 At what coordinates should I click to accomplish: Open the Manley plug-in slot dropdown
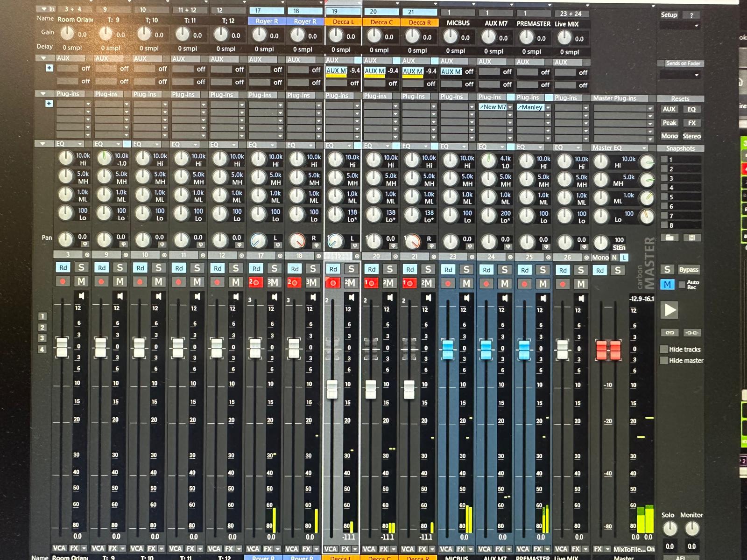click(548, 107)
